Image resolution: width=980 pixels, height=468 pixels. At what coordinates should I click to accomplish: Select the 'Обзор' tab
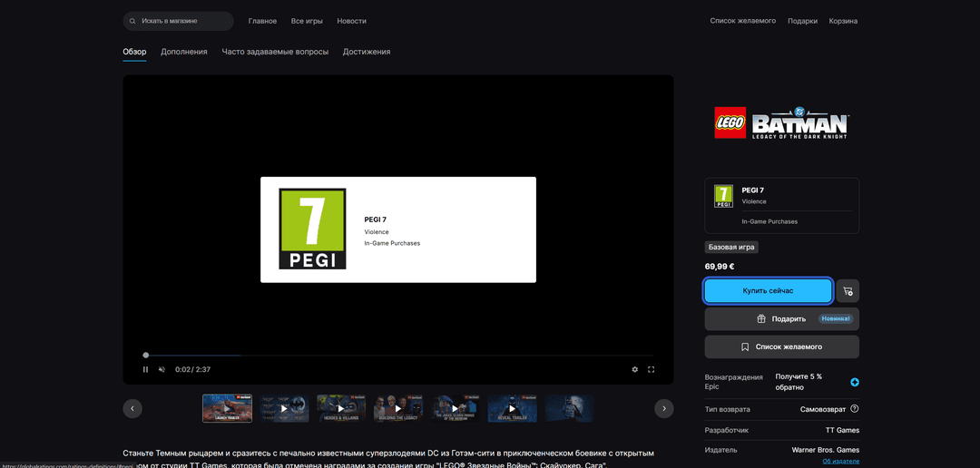(134, 52)
